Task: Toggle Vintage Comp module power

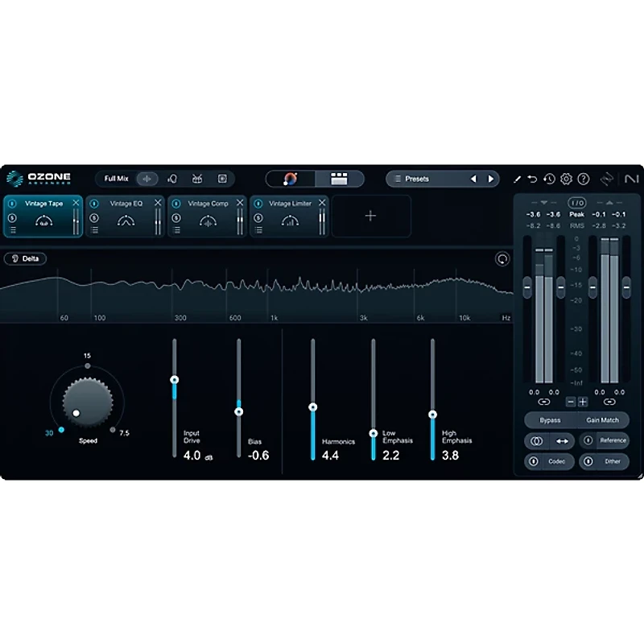Action: pyautogui.click(x=176, y=204)
